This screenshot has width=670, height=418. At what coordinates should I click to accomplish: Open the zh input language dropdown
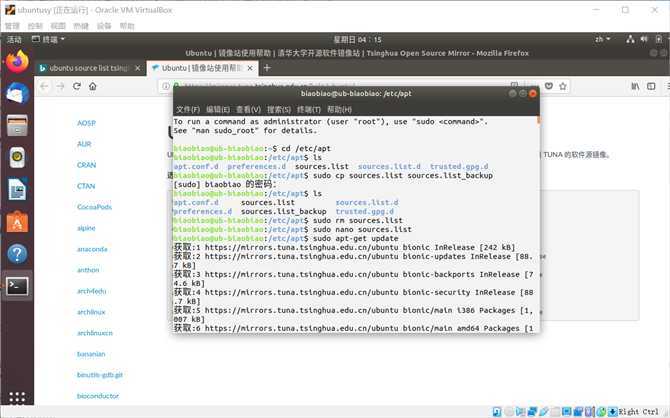point(602,39)
